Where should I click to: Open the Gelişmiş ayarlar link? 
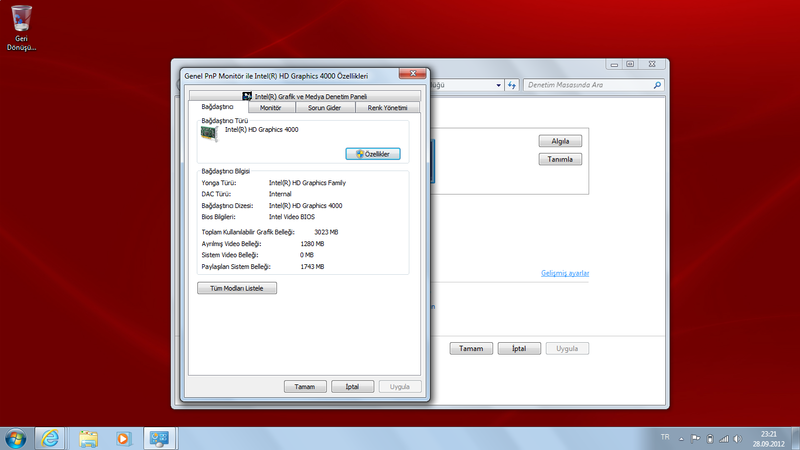[565, 273]
